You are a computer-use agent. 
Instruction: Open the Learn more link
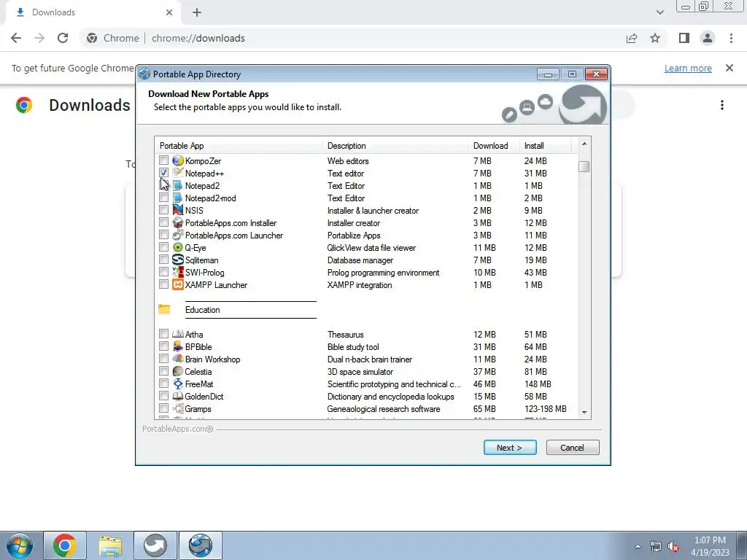[x=688, y=68]
